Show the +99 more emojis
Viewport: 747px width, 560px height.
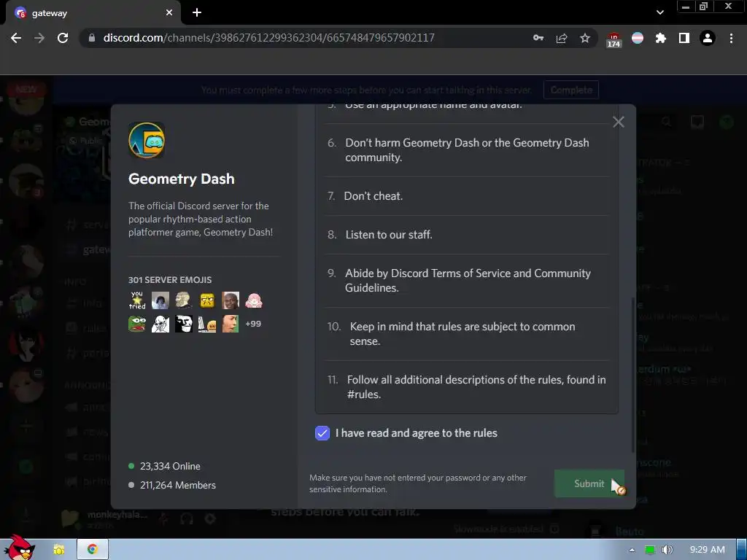[x=253, y=324]
